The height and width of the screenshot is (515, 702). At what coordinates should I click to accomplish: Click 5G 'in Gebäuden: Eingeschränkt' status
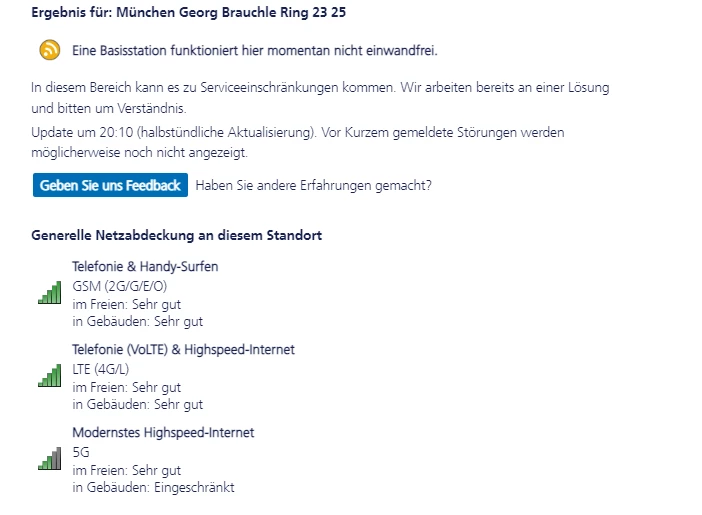[153, 487]
